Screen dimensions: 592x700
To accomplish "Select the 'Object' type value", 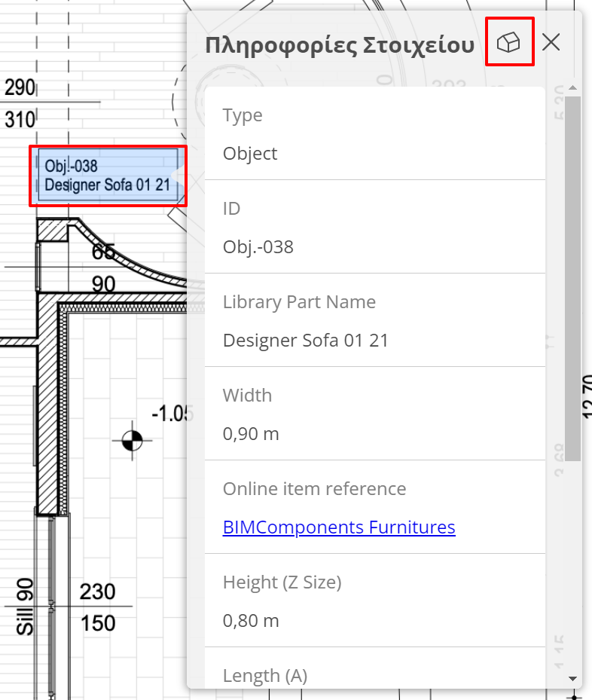I will [250, 154].
